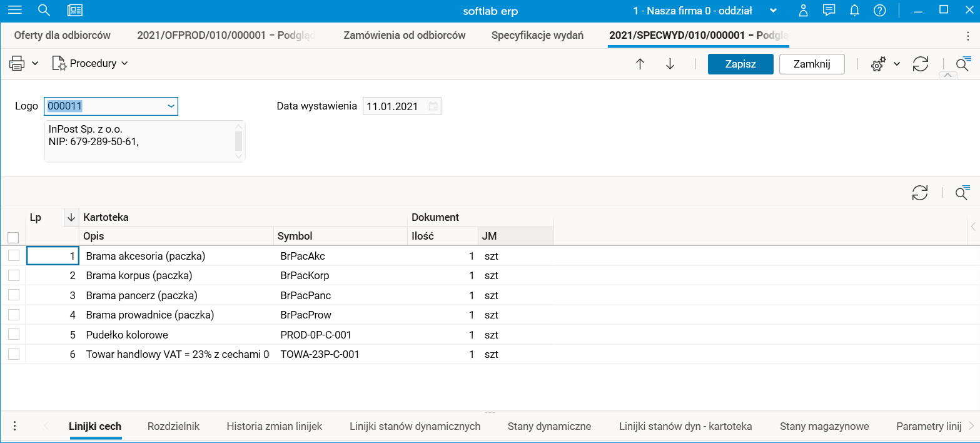Click the Data wystawienia date field
Image resolution: width=980 pixels, height=443 pixels.
pos(395,106)
